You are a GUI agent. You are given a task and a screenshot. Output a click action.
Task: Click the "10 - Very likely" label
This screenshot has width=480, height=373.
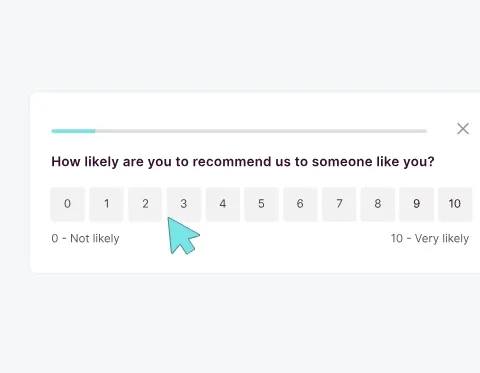point(430,239)
